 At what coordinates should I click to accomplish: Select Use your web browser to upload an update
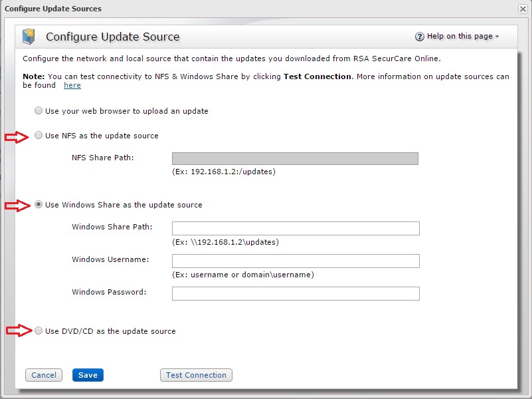coord(39,110)
